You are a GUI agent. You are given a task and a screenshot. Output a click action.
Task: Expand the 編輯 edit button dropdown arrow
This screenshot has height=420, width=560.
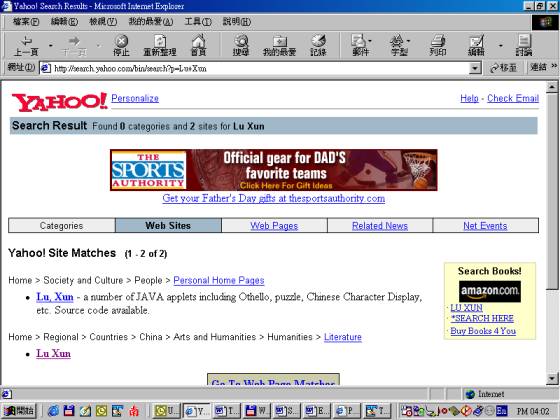(x=500, y=46)
